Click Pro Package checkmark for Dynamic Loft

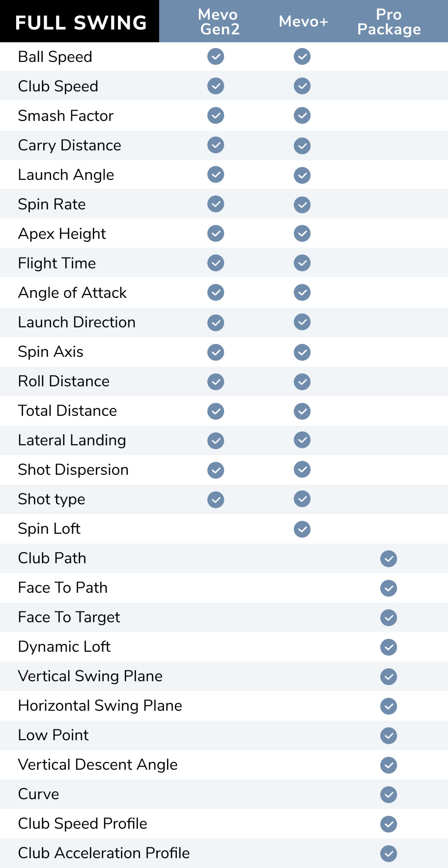389,647
